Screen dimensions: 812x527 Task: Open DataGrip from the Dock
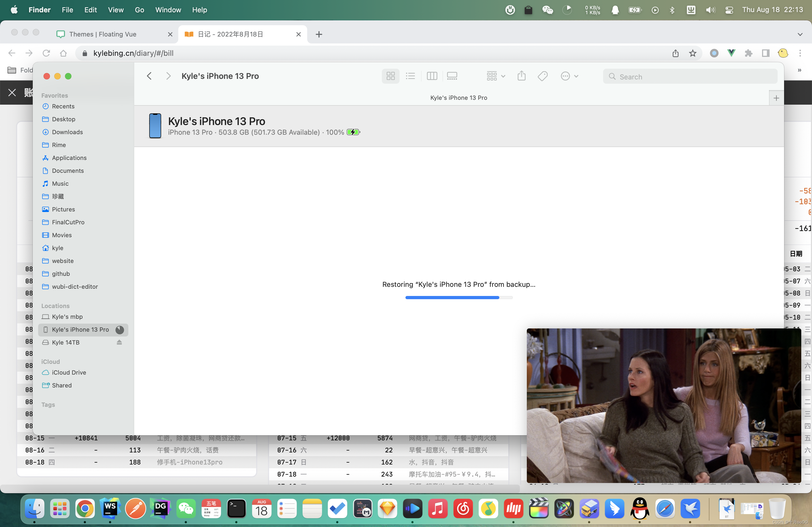pos(160,508)
